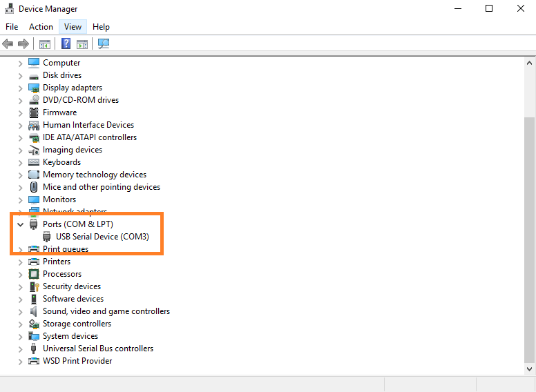
Task: Click the Display adapters category icon
Action: pos(34,88)
